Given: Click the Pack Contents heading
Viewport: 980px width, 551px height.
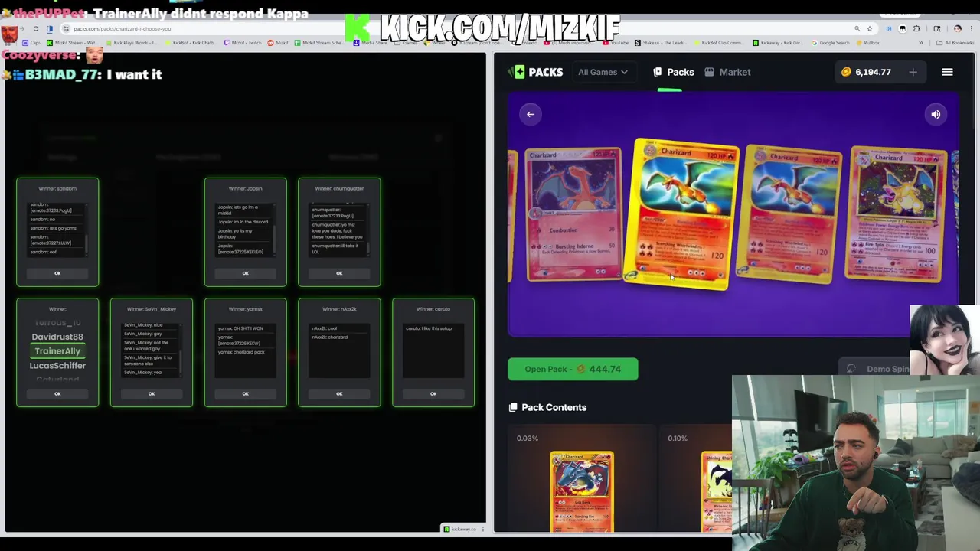Looking at the screenshot, I should coord(554,407).
